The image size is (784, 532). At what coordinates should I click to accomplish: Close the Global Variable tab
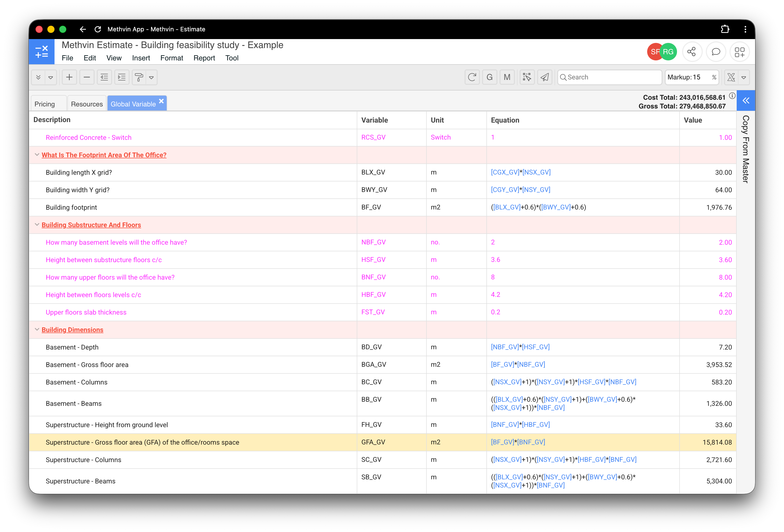(x=161, y=101)
